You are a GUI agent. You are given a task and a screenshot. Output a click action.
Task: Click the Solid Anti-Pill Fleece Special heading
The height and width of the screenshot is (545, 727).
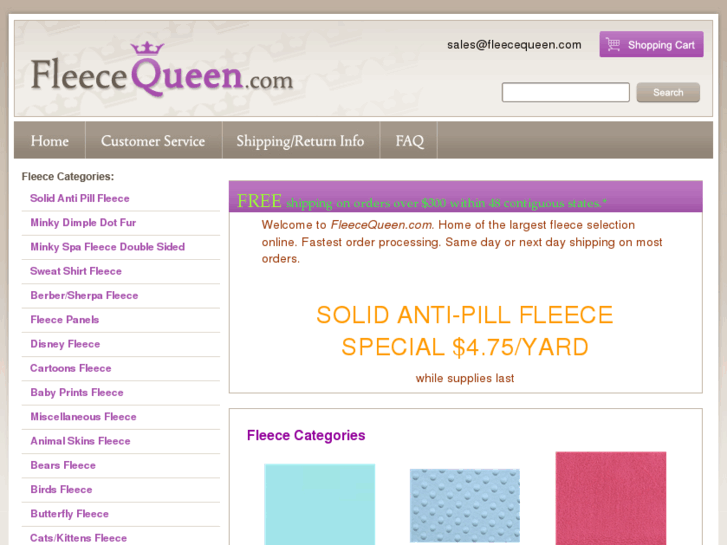[465, 331]
